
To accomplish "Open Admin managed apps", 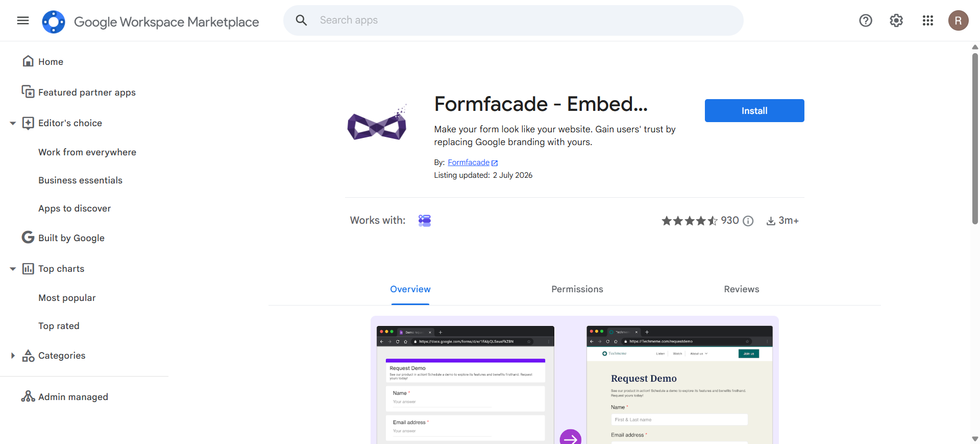I will [73, 397].
